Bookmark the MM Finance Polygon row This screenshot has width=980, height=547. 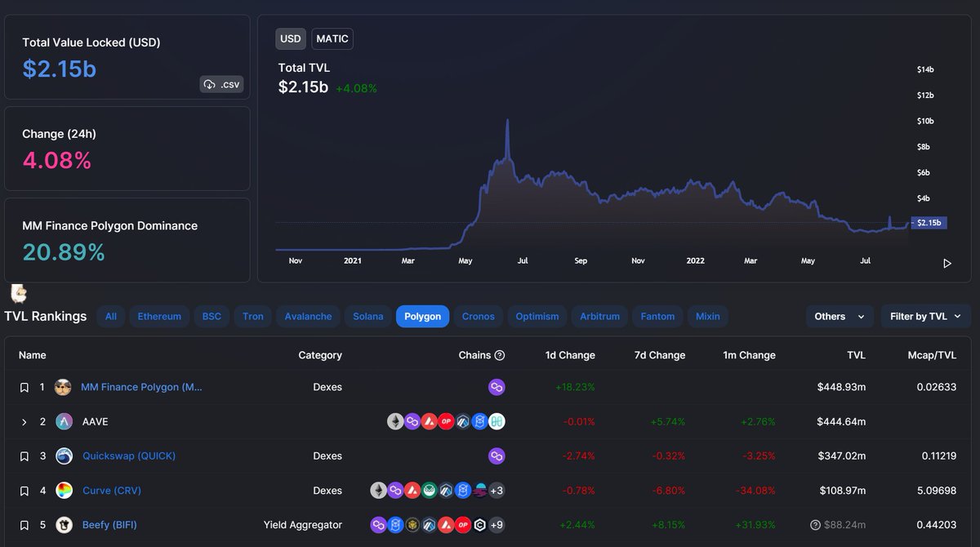(x=24, y=388)
